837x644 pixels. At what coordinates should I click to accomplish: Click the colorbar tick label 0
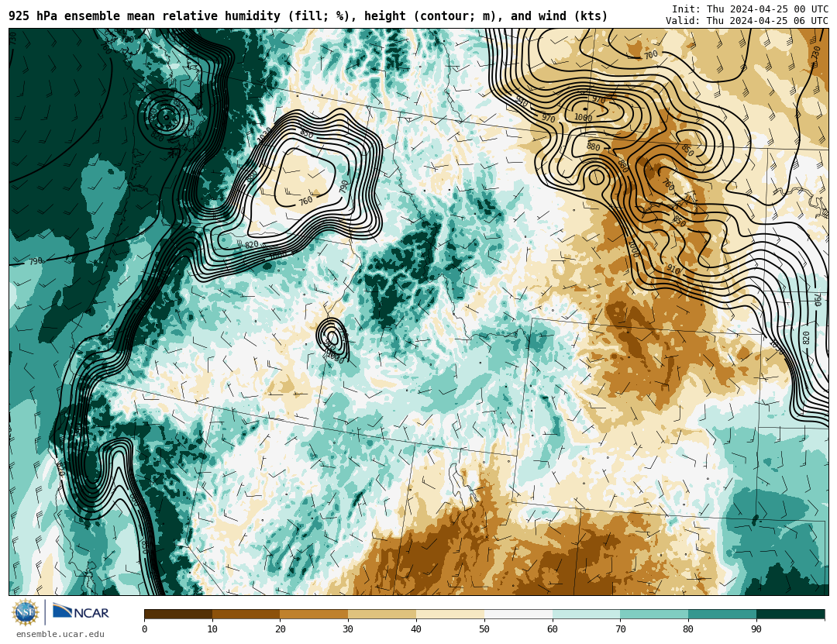tap(145, 629)
